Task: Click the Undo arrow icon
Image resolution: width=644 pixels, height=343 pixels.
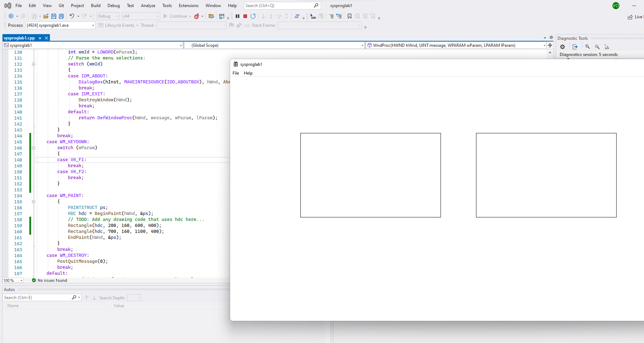Action: coord(72,16)
